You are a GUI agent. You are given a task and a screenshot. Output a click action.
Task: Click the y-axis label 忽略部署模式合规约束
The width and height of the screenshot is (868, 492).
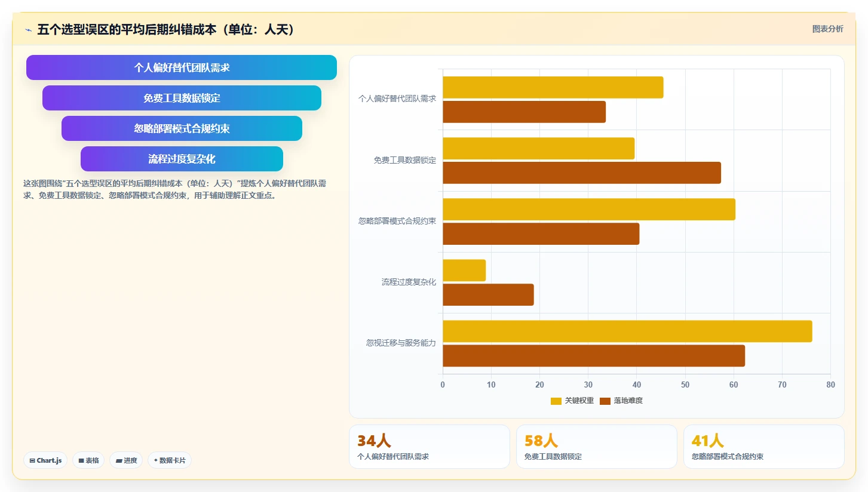(x=397, y=221)
